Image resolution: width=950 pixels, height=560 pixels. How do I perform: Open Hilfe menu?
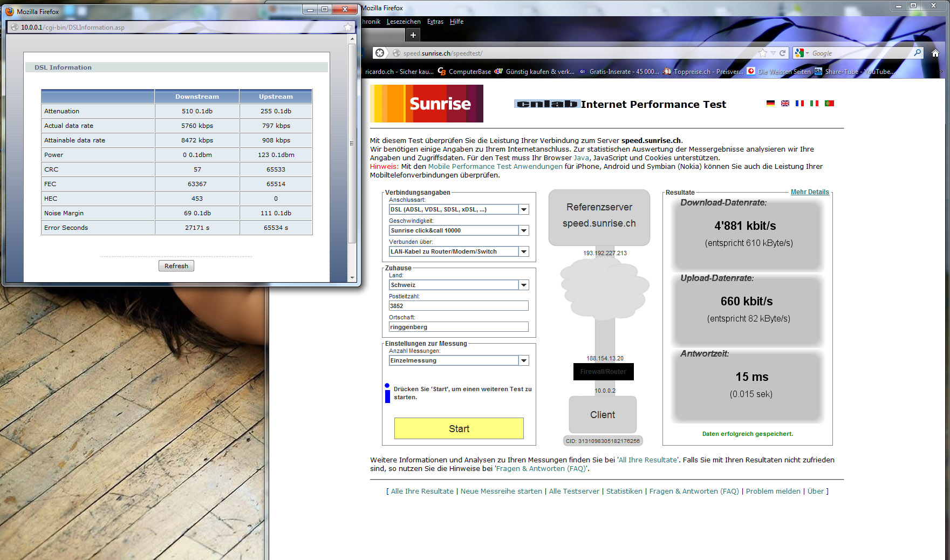tap(456, 22)
